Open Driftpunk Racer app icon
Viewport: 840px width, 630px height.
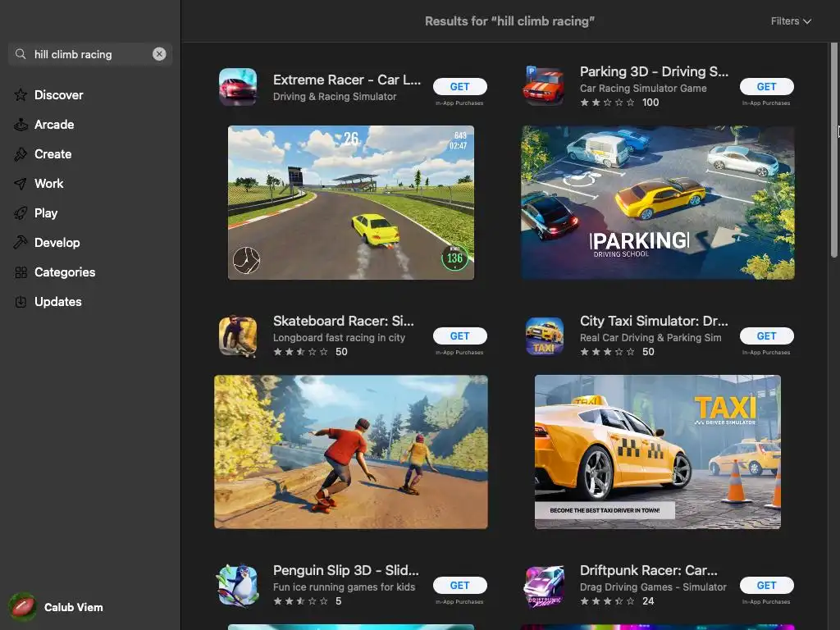coord(545,586)
